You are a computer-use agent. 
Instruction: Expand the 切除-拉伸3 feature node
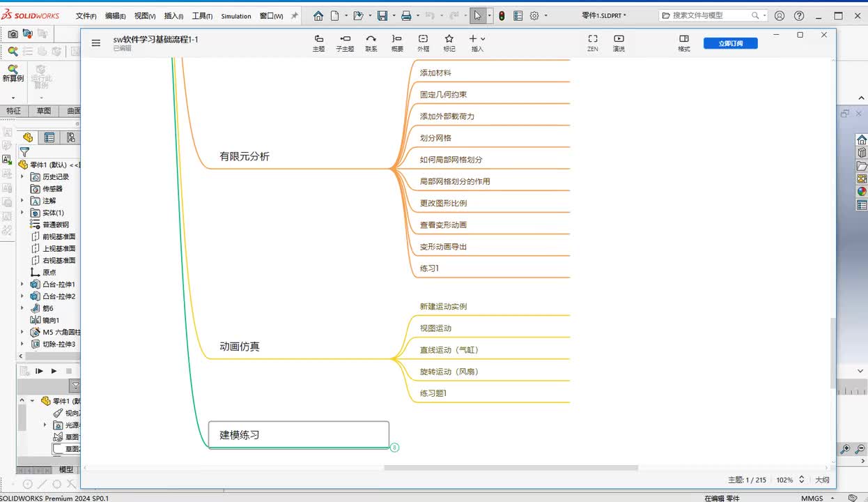pos(22,344)
